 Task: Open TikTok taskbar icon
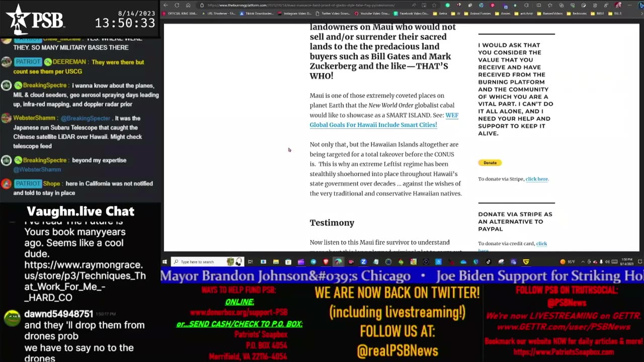click(x=488, y=261)
